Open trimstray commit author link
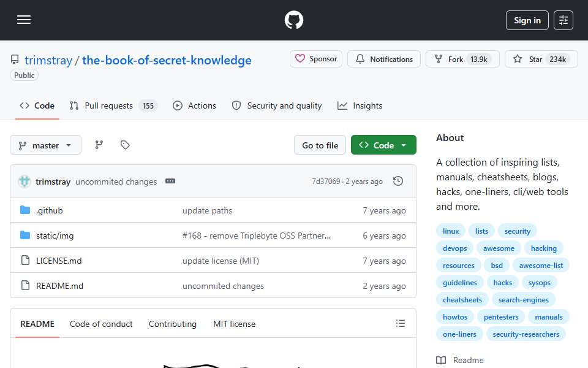The height and width of the screenshot is (368, 588). click(53, 182)
